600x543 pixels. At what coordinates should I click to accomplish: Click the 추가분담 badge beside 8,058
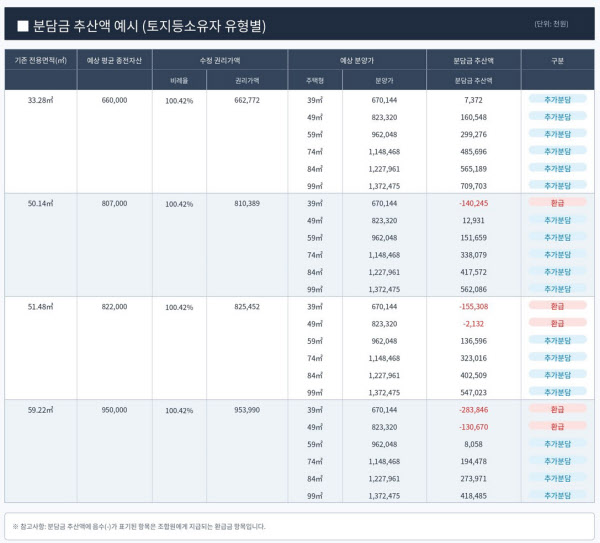pos(558,444)
